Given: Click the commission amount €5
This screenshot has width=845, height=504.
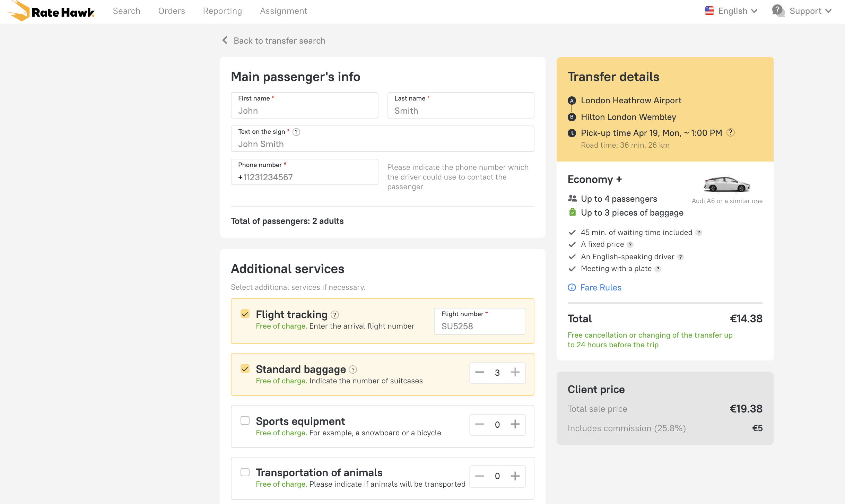Looking at the screenshot, I should pyautogui.click(x=757, y=428).
